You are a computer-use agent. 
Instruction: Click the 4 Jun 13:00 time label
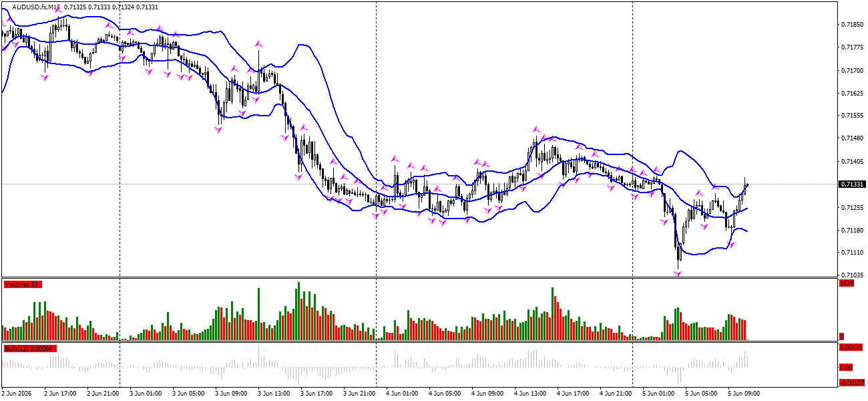[x=529, y=394]
